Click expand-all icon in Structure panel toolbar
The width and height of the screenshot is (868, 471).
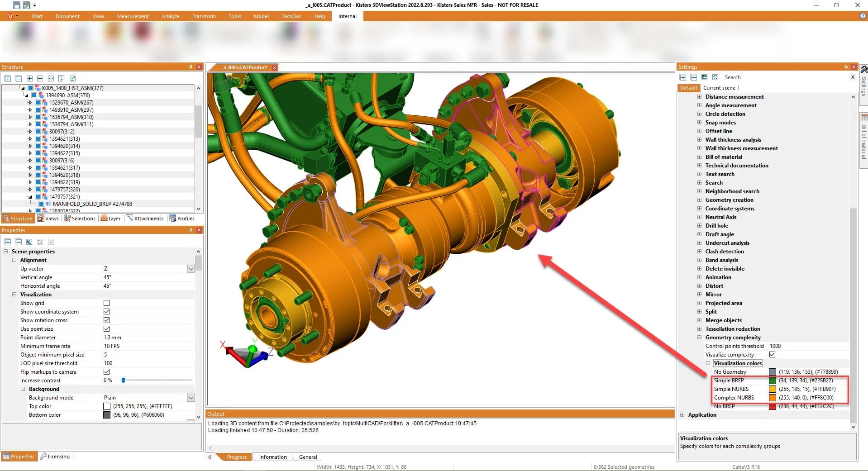8,78
